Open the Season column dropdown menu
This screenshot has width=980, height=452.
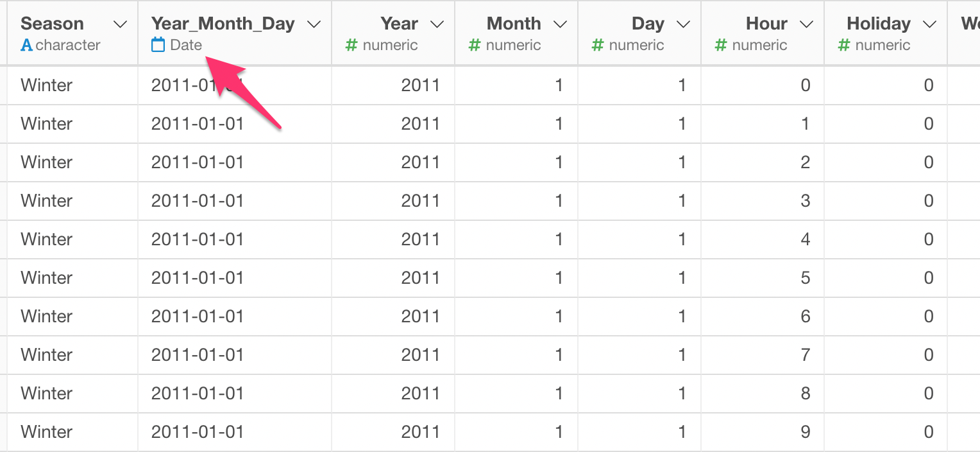pyautogui.click(x=119, y=24)
